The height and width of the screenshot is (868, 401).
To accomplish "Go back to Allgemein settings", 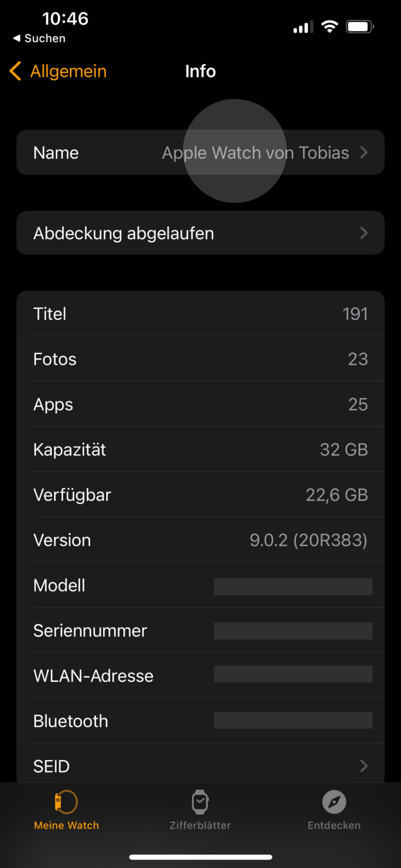I will (68, 71).
